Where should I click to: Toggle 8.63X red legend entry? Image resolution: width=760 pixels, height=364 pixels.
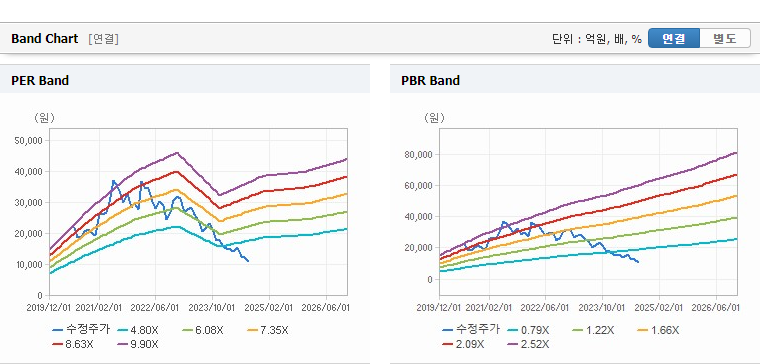pos(73,344)
